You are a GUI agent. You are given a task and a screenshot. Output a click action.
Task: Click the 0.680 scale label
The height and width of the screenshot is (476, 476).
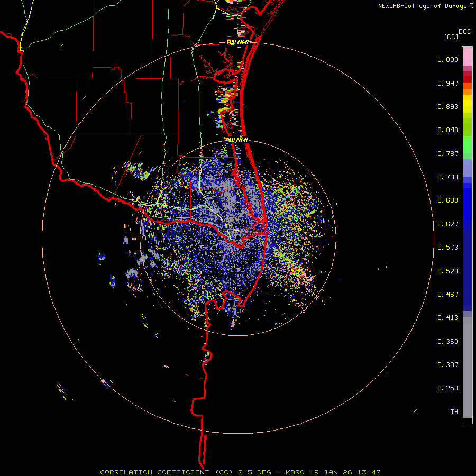(448, 200)
